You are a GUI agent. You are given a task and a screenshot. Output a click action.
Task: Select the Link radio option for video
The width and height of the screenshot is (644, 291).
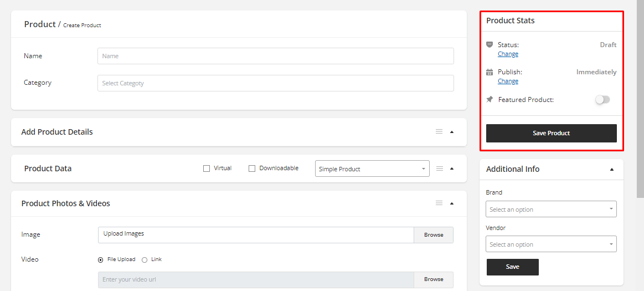pyautogui.click(x=145, y=259)
